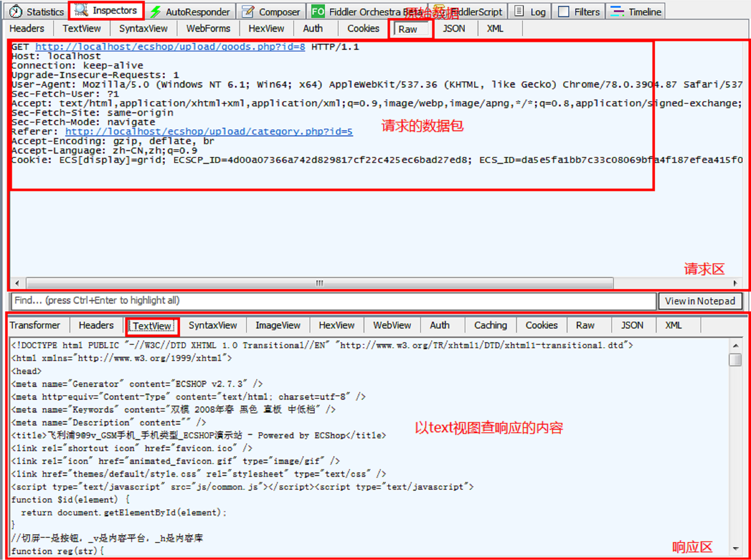
Task: Click the 'Accept-Language: zh-CN' header line
Action: [104, 150]
